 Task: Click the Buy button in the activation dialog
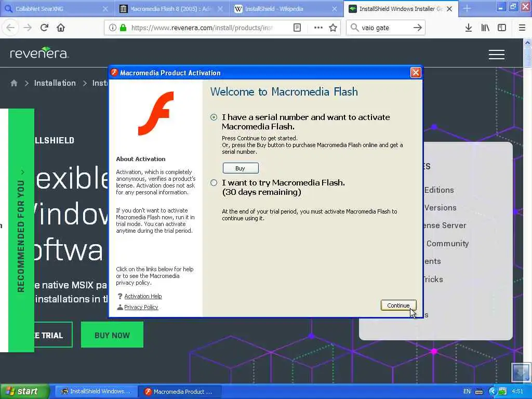point(241,168)
